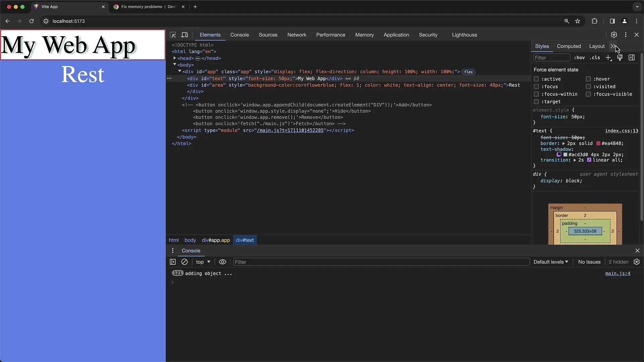Open the Chrome profile avatar
The width and height of the screenshot is (644, 362).
[624, 21]
